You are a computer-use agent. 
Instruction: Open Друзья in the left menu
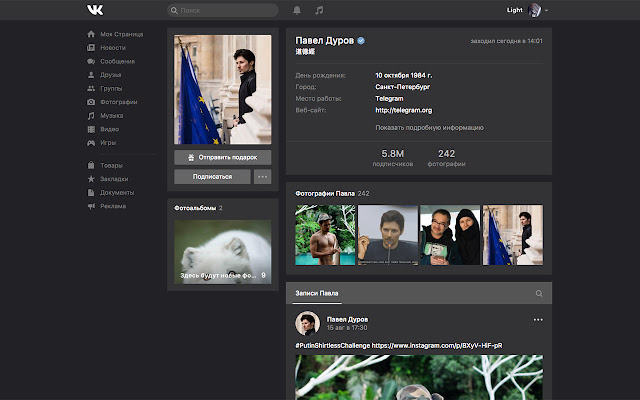[111, 74]
